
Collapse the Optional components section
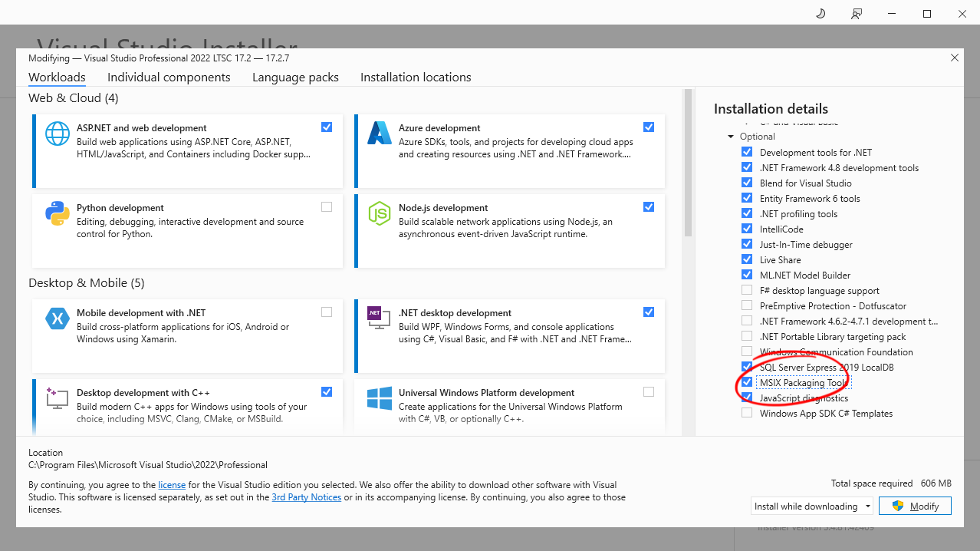(731, 137)
